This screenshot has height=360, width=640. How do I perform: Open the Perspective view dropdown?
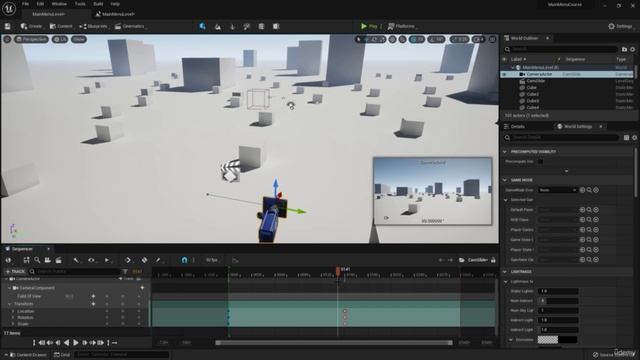(31, 39)
